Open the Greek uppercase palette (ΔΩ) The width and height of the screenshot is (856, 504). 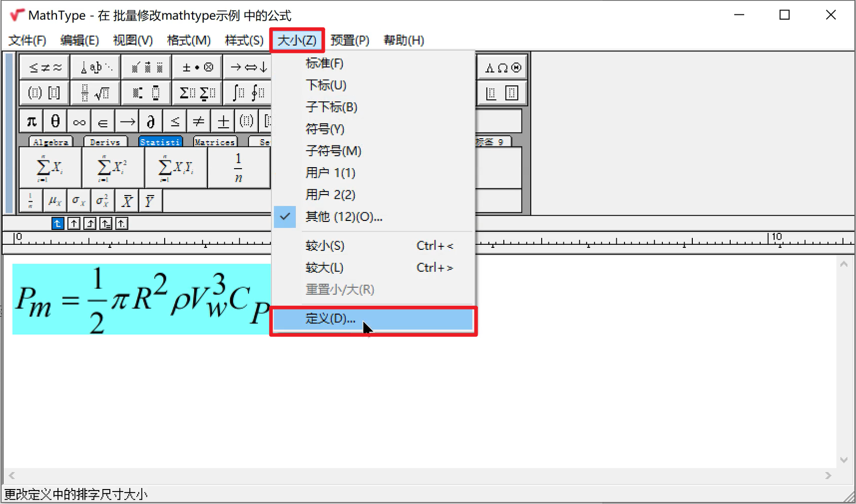pos(502,67)
